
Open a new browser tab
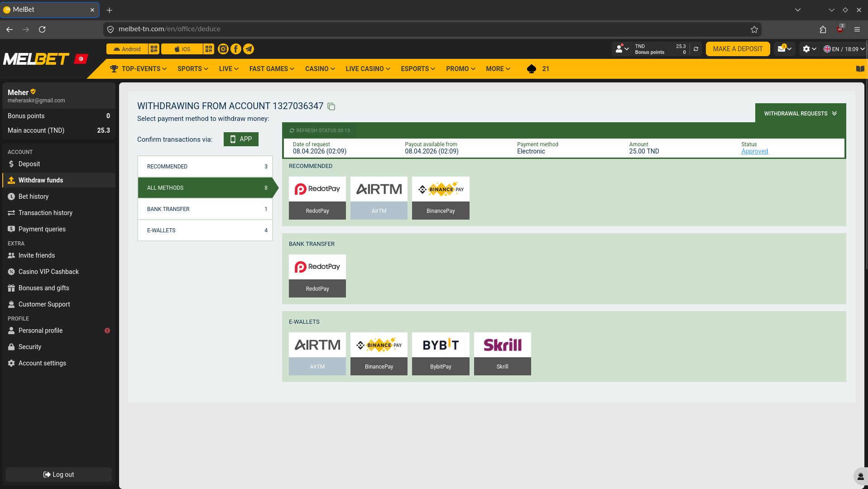click(x=109, y=10)
